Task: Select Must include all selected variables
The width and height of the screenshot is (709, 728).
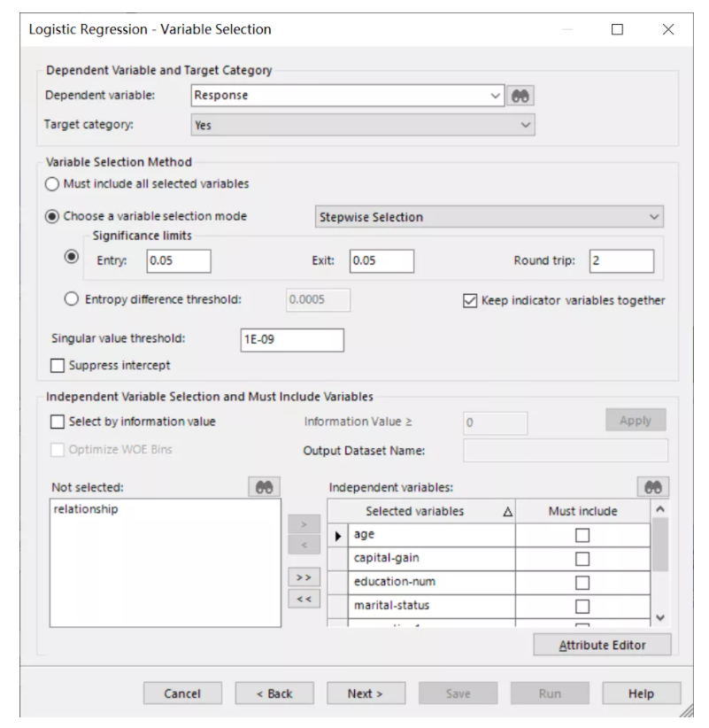Action: pos(52,184)
